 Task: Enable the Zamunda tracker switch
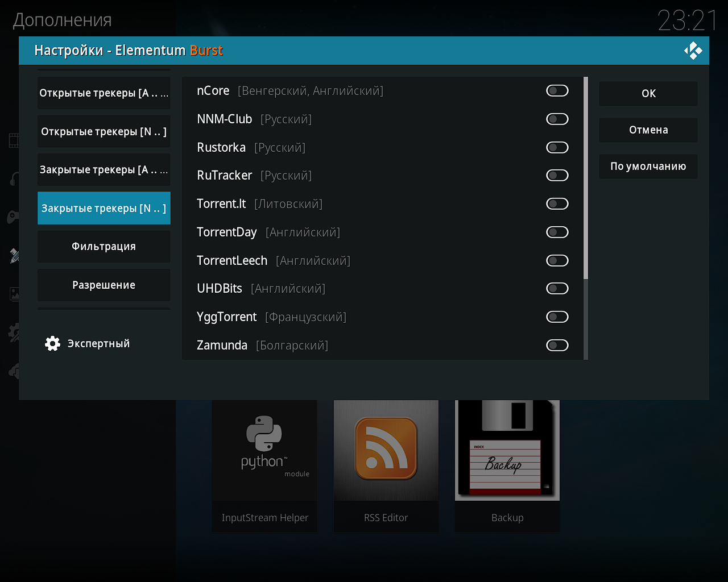tap(557, 345)
